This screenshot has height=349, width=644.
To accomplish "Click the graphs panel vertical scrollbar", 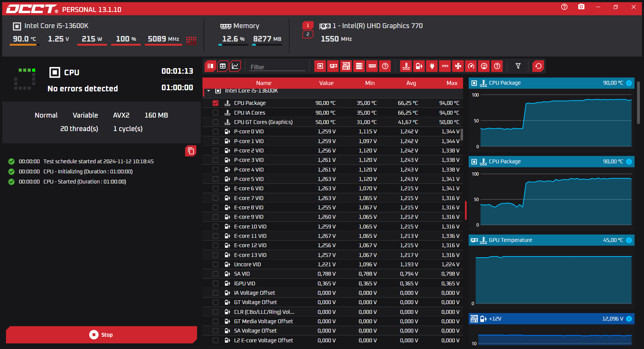I will [x=638, y=103].
